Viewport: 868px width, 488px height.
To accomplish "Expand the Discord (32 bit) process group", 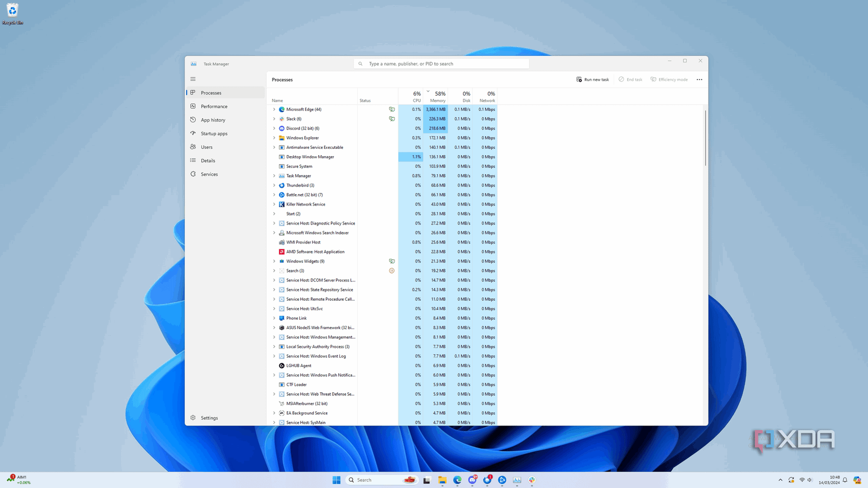I will pyautogui.click(x=274, y=128).
